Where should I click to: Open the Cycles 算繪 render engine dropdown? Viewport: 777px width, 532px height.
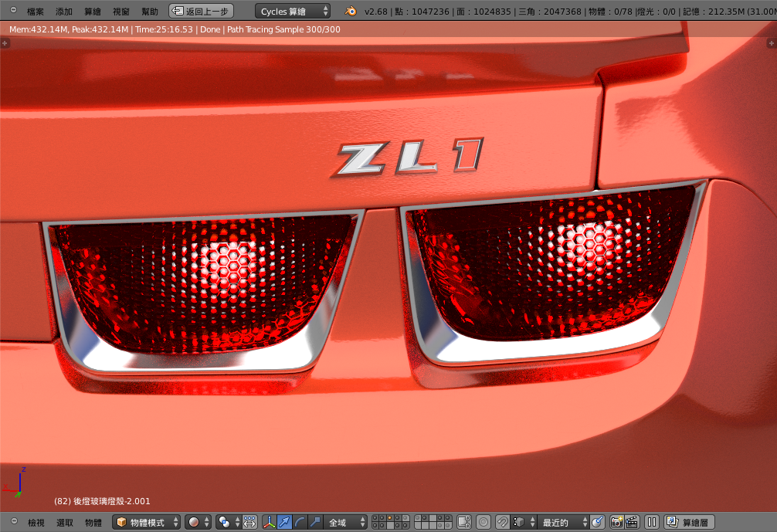tap(293, 12)
